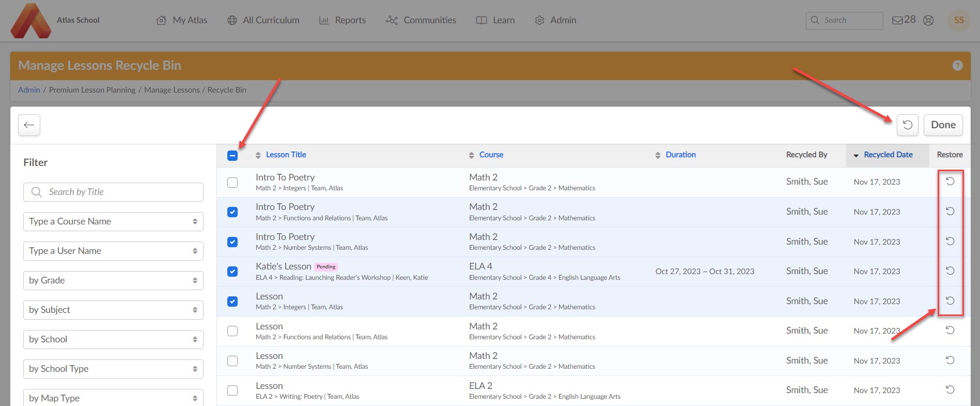This screenshot has height=406, width=980.
Task: Follow the Admin breadcrumb link
Action: click(29, 90)
